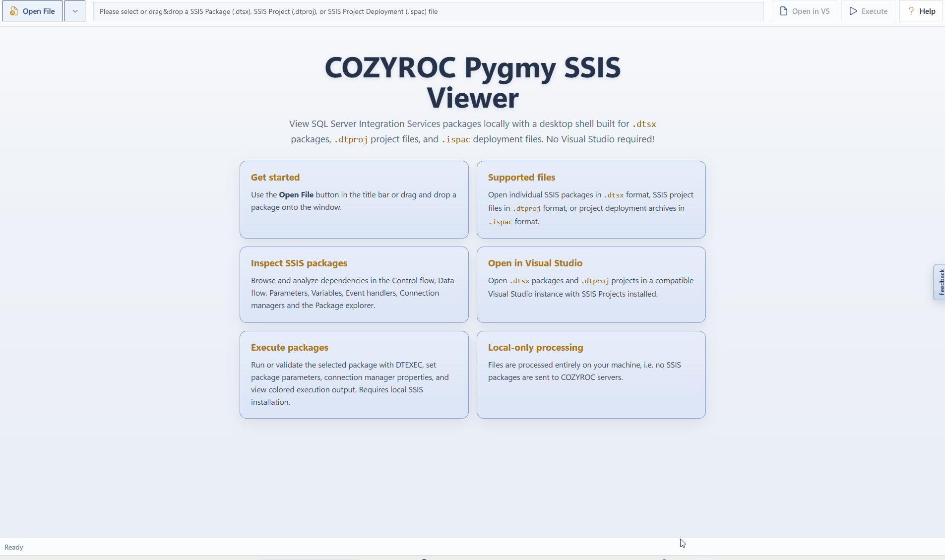The width and height of the screenshot is (945, 560).
Task: Click the document icon on Open in VS
Action: (784, 11)
